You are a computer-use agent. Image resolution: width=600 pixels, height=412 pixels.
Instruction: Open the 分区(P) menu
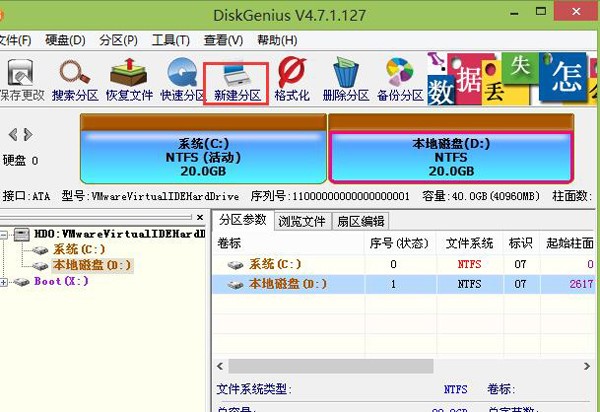118,40
